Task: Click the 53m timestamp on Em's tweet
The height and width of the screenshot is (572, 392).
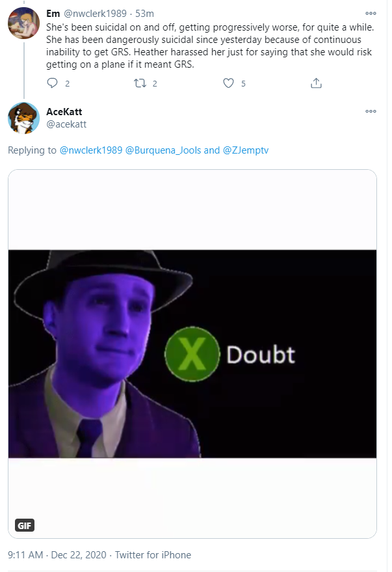Action: 144,14
